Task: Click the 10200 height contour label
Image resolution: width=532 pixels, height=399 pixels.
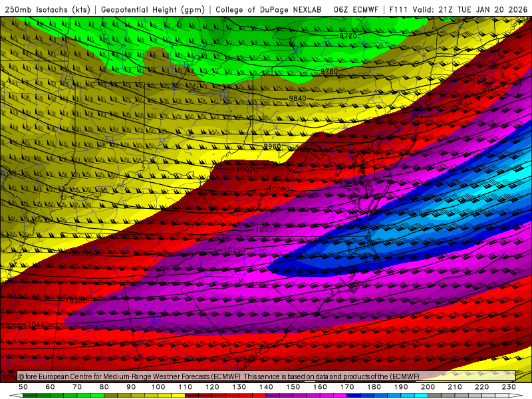Action: [x=266, y=229]
